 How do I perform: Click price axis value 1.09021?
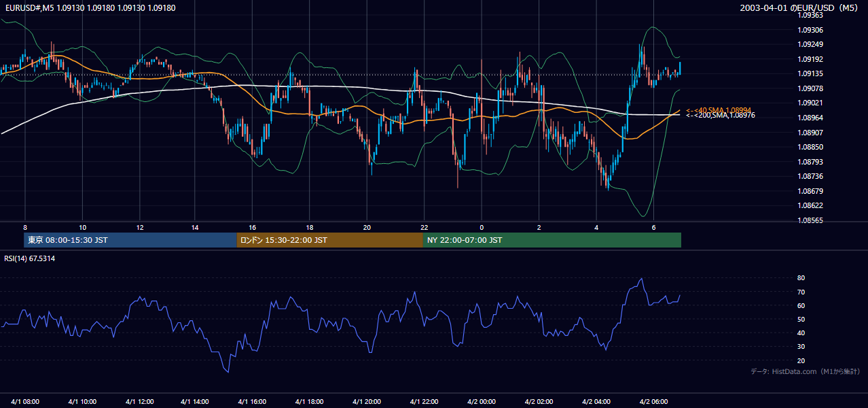click(810, 103)
